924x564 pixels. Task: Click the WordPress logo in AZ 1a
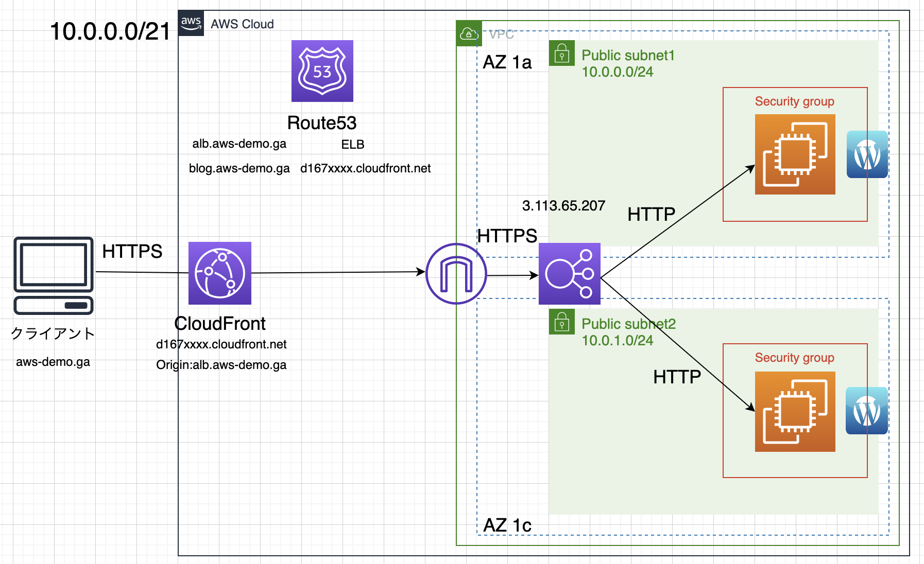[867, 154]
